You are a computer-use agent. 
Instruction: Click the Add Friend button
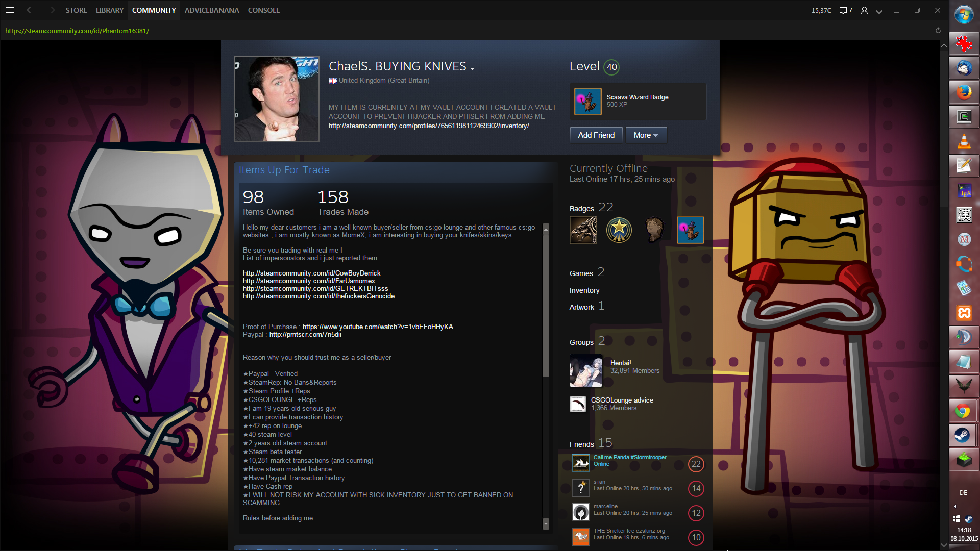(x=596, y=135)
